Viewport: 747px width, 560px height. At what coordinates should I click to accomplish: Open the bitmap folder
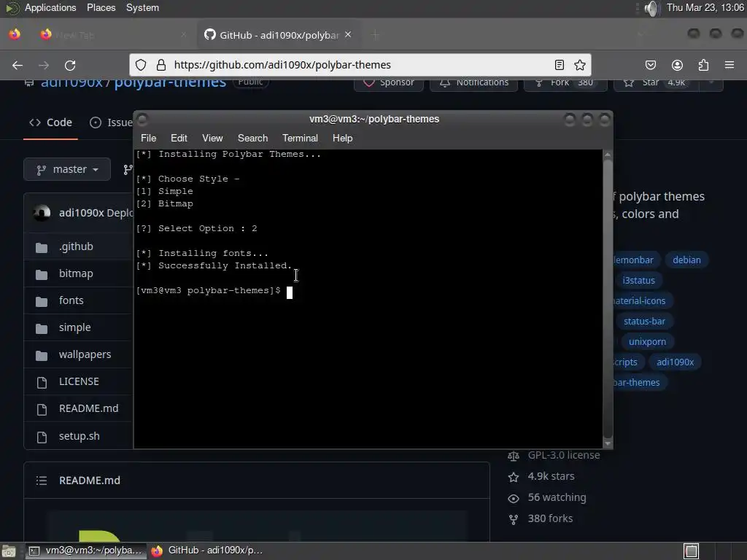(x=76, y=274)
